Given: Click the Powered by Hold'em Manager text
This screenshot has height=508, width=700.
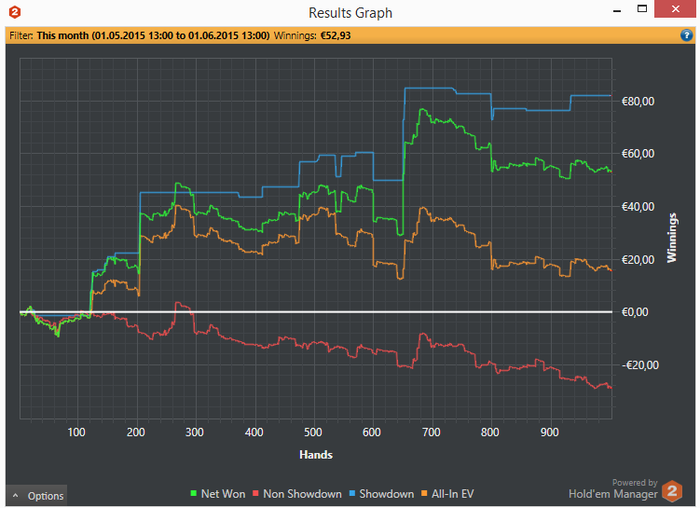Looking at the screenshot, I should [x=613, y=489].
